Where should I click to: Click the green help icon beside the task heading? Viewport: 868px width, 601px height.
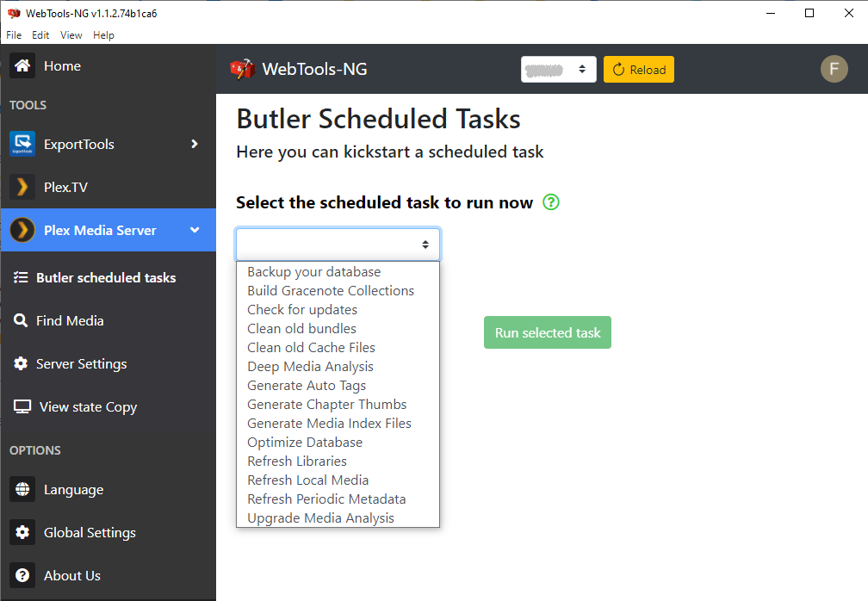click(551, 202)
